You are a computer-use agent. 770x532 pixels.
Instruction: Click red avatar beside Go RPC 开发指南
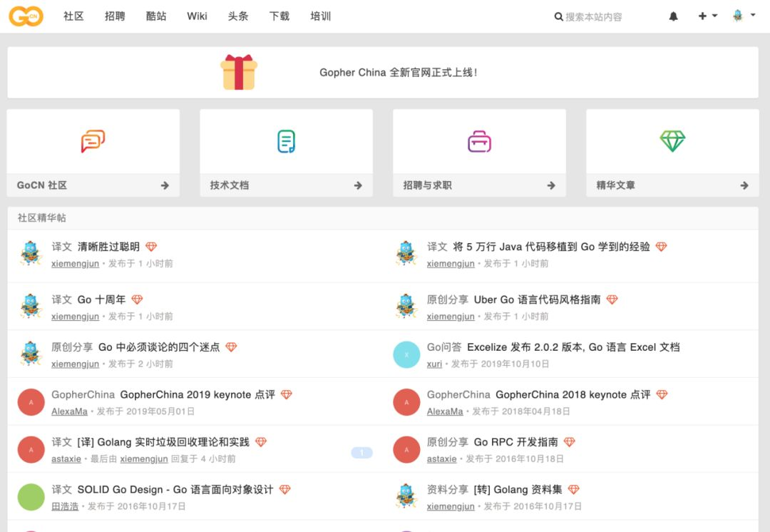pyautogui.click(x=406, y=449)
